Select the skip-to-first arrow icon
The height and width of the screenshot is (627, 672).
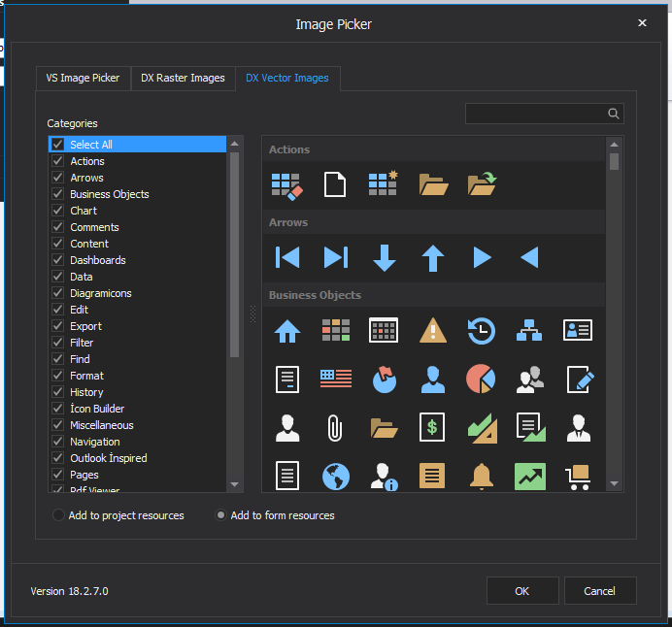coord(287,257)
